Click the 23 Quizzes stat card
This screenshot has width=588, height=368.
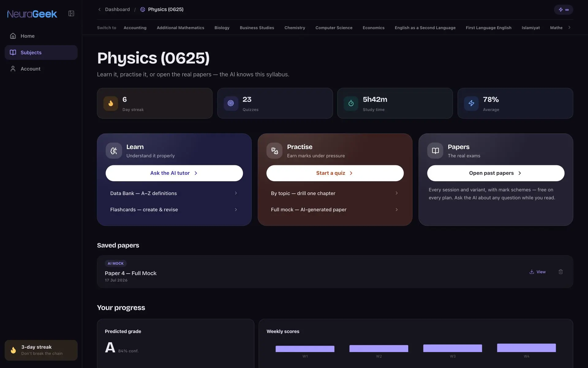tap(275, 103)
